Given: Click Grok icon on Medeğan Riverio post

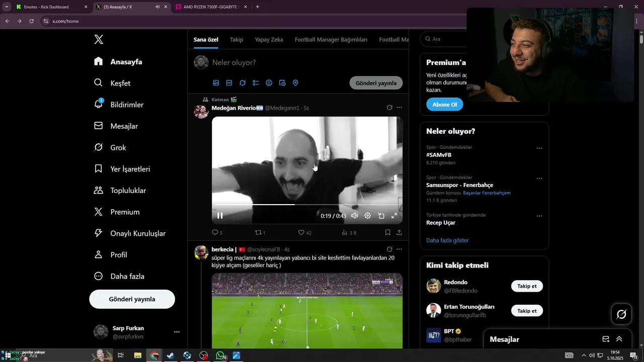Looking at the screenshot, I should tap(389, 108).
